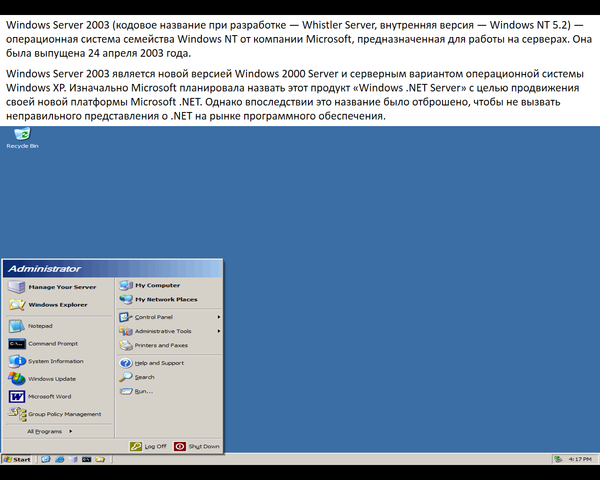Open the Run... dialog

(x=143, y=391)
